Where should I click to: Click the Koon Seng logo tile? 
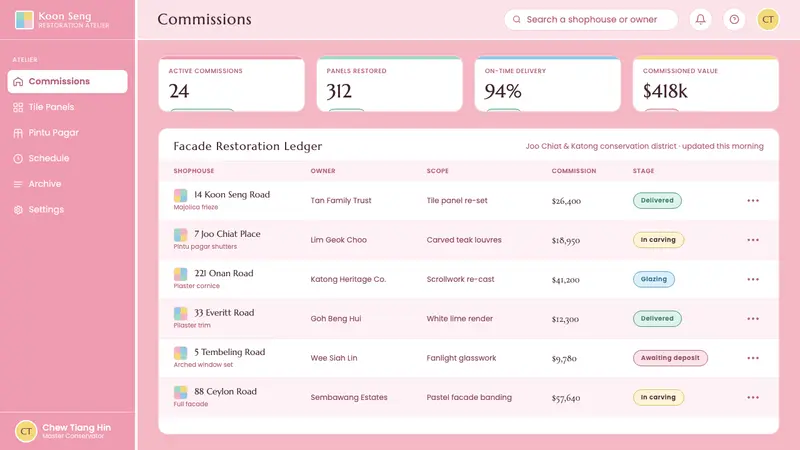[x=24, y=20]
